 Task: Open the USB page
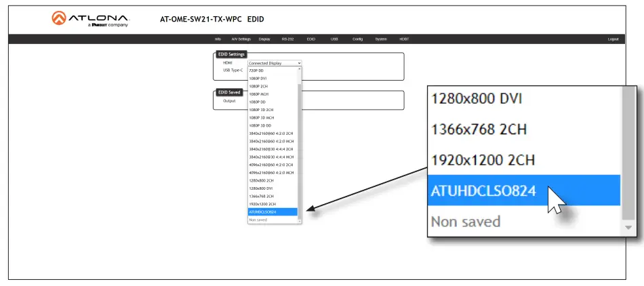[x=334, y=39]
